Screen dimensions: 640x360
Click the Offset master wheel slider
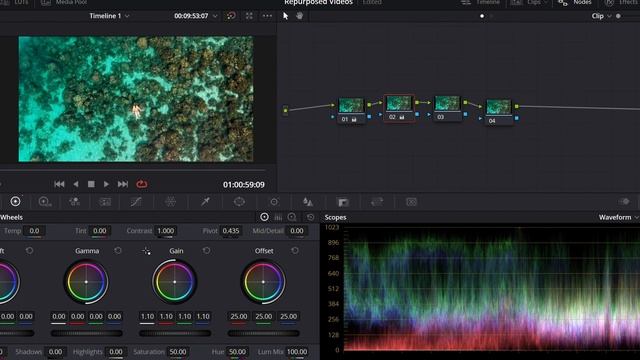[x=264, y=333]
